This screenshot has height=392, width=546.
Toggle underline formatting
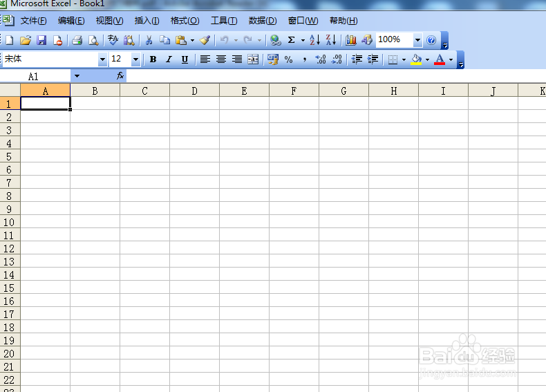click(x=185, y=59)
